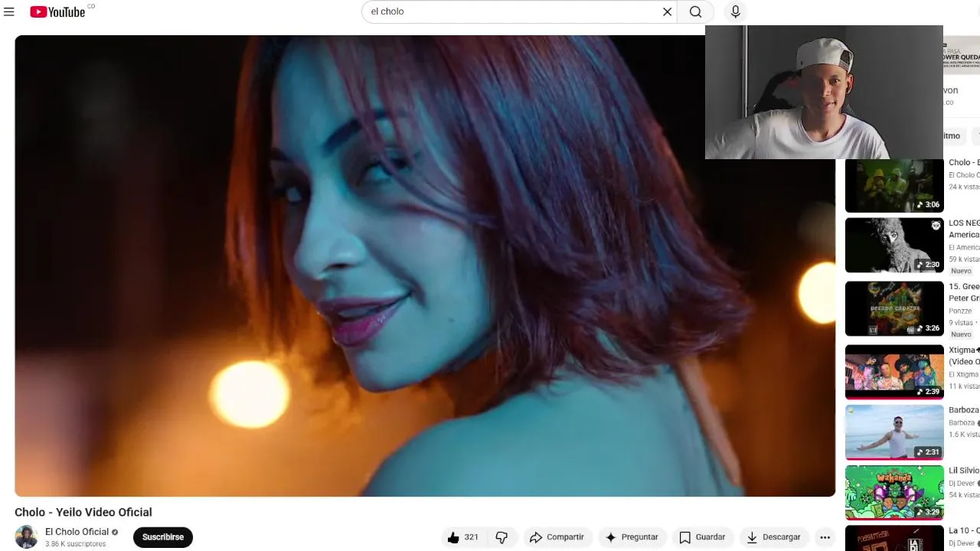Screen dimensions: 980x551
Task: Open the 'Lil Silvio' suggested video title
Action: coord(964,471)
